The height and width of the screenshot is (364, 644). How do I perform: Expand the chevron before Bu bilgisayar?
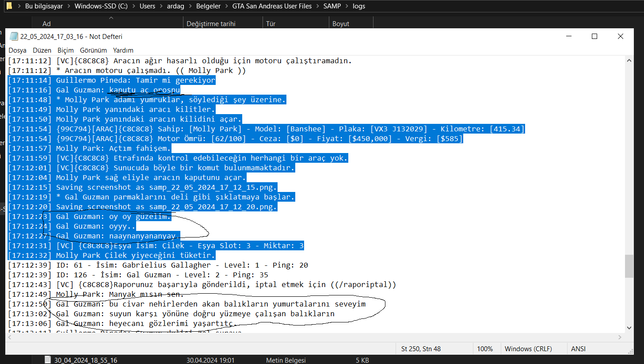coord(19,6)
